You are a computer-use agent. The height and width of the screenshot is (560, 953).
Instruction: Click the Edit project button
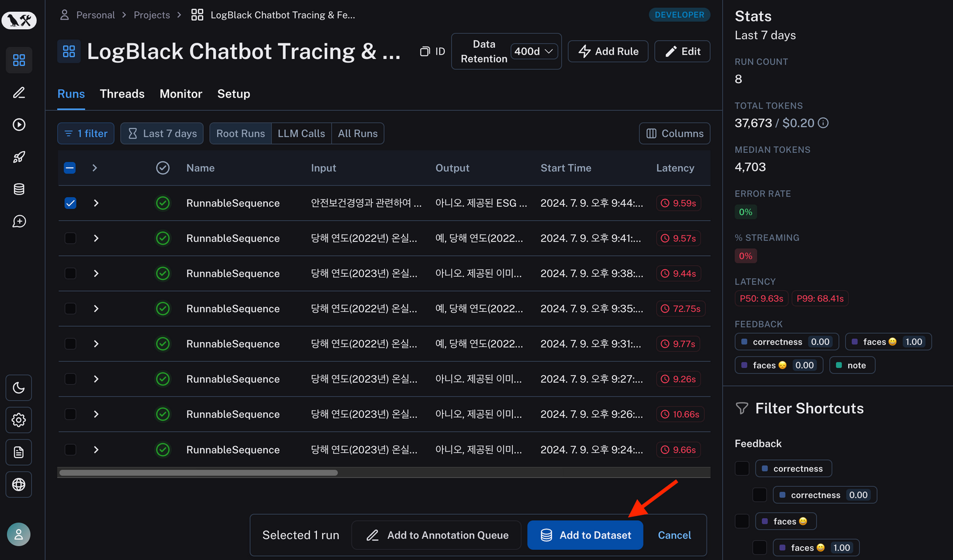[683, 51]
